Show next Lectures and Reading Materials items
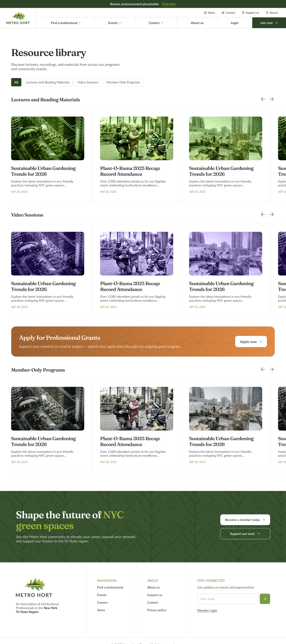The image size is (286, 644). pyautogui.click(x=272, y=99)
